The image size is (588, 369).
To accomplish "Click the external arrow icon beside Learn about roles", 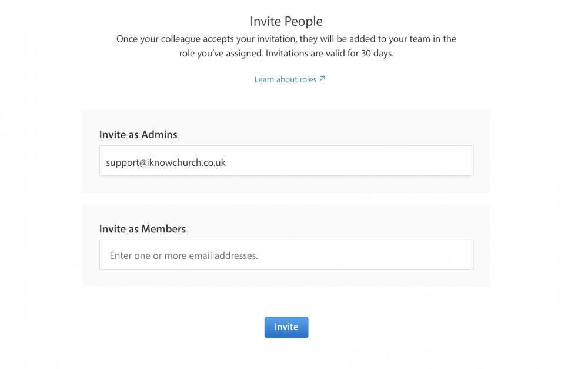I will coord(322,79).
